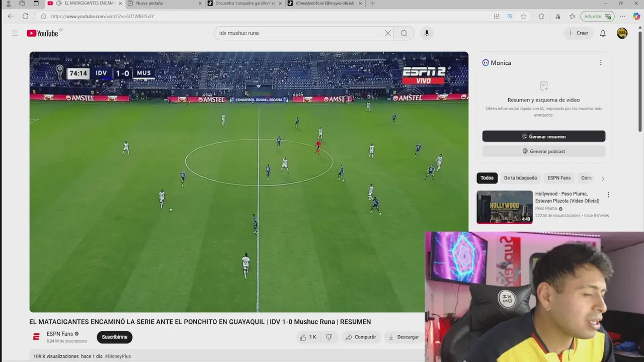644x362 pixels.
Task: Open the tab actions menu icon
Action: point(36,4)
